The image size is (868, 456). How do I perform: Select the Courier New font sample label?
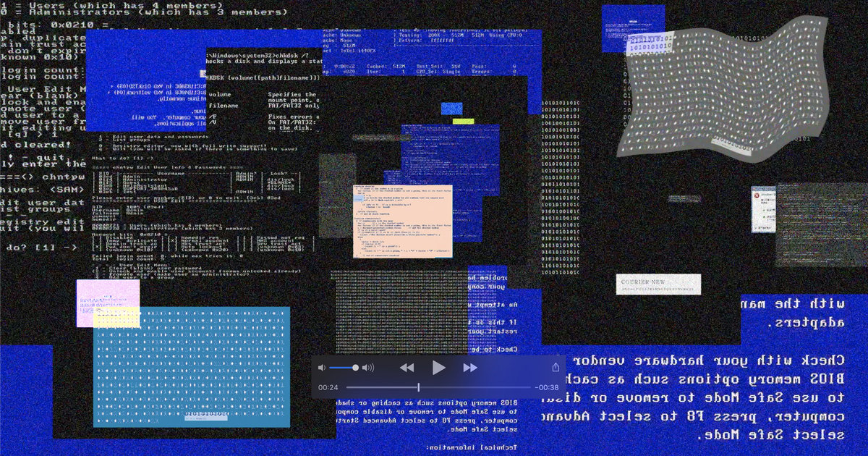(658, 284)
